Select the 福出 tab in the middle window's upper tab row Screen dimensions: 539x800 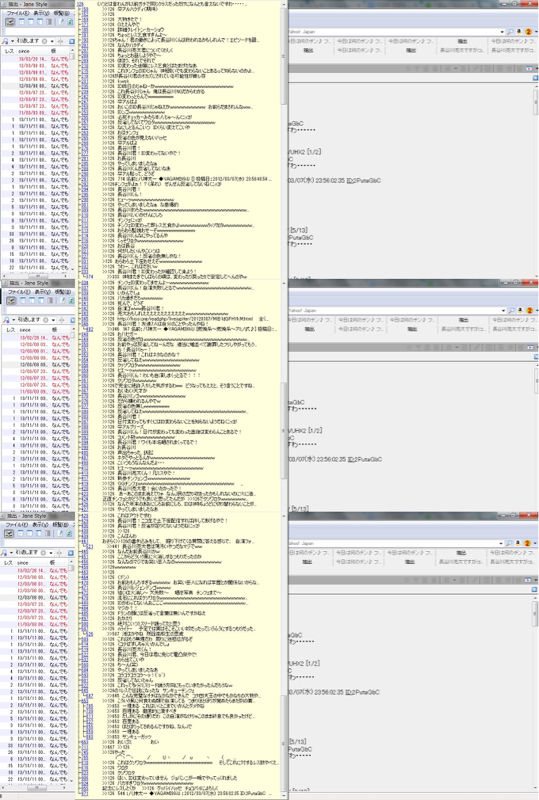click(x=463, y=320)
